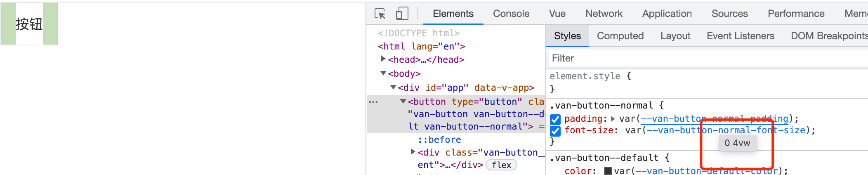The image size is (868, 175).
Task: Switch to the Computed styles tab
Action: click(620, 36)
